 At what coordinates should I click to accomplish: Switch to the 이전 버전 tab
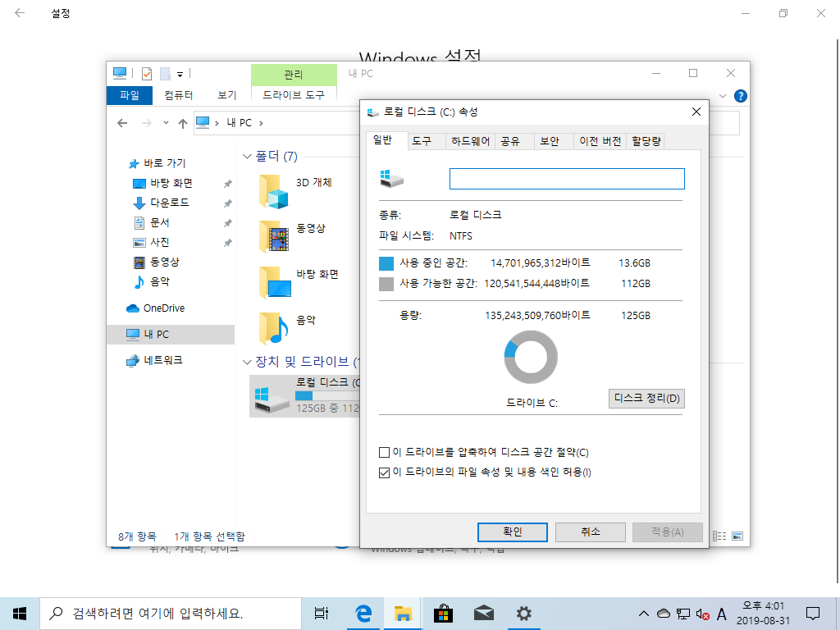click(600, 141)
